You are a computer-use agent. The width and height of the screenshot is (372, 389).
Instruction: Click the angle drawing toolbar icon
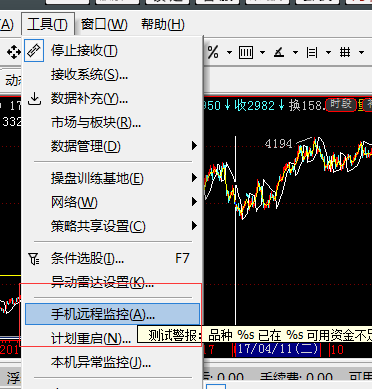click(279, 52)
